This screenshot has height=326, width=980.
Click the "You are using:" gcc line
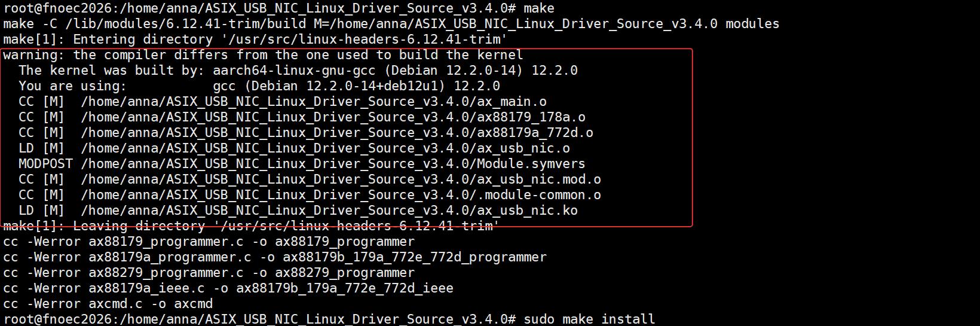(259, 86)
